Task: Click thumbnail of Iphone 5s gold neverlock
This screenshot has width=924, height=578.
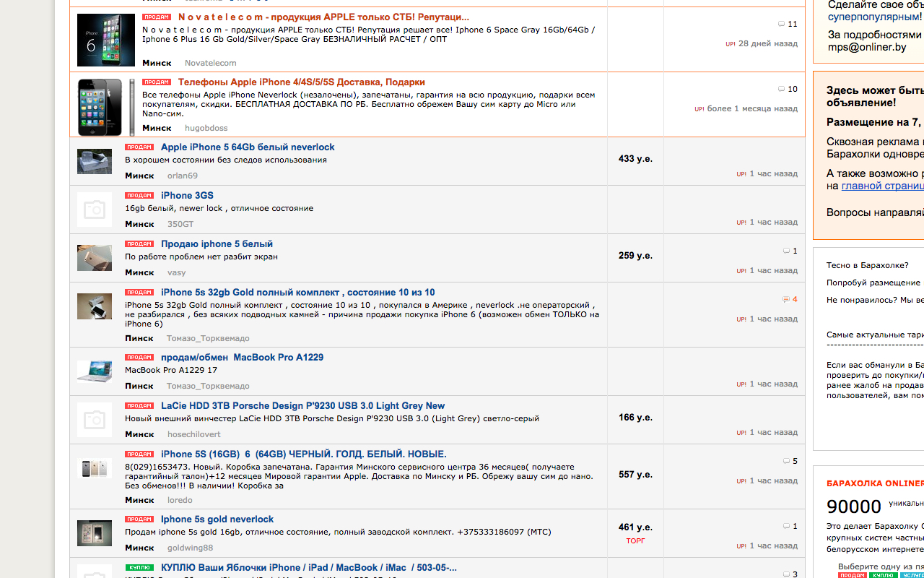Action: [x=95, y=533]
